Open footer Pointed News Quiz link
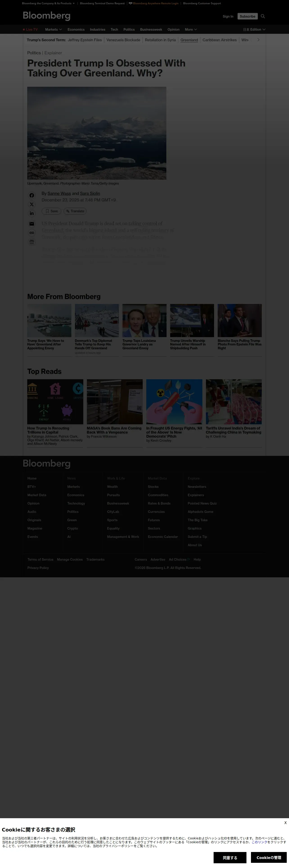Screen dimensions: 289x868 point(202,503)
